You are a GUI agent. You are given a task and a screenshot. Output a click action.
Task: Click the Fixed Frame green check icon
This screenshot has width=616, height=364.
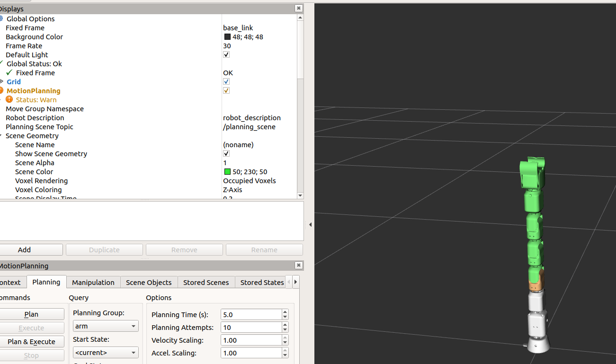coord(9,72)
